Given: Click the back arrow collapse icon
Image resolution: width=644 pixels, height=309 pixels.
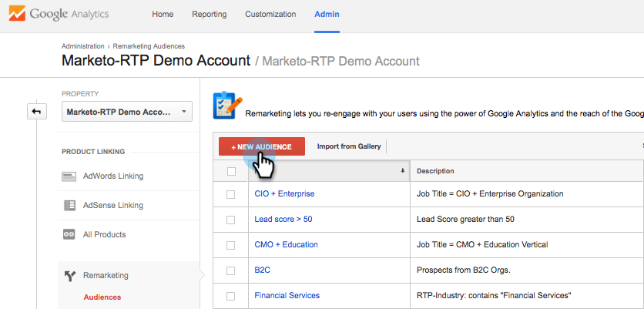Looking at the screenshot, I should [36, 113].
